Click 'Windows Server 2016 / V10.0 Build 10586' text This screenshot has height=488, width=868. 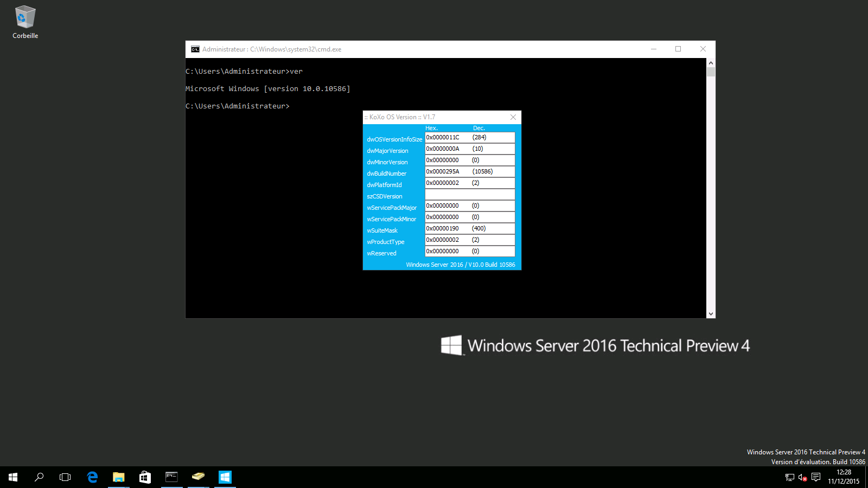(461, 265)
